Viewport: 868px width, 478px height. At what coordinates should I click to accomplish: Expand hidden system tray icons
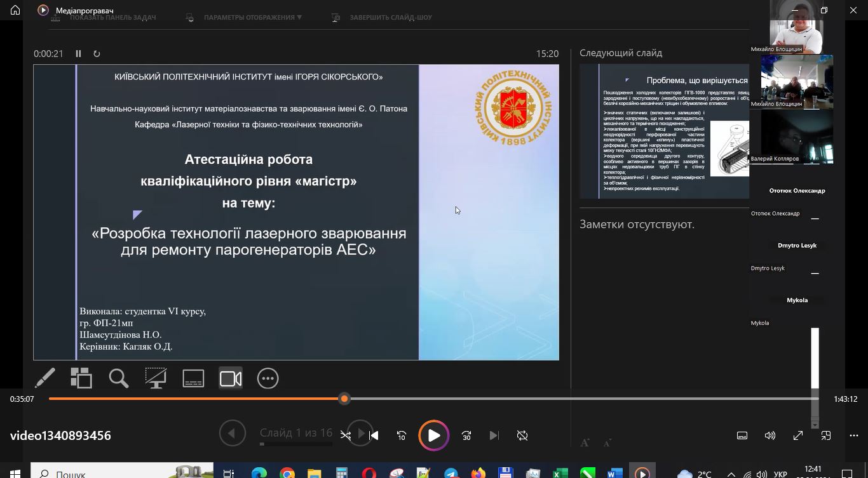(x=731, y=474)
